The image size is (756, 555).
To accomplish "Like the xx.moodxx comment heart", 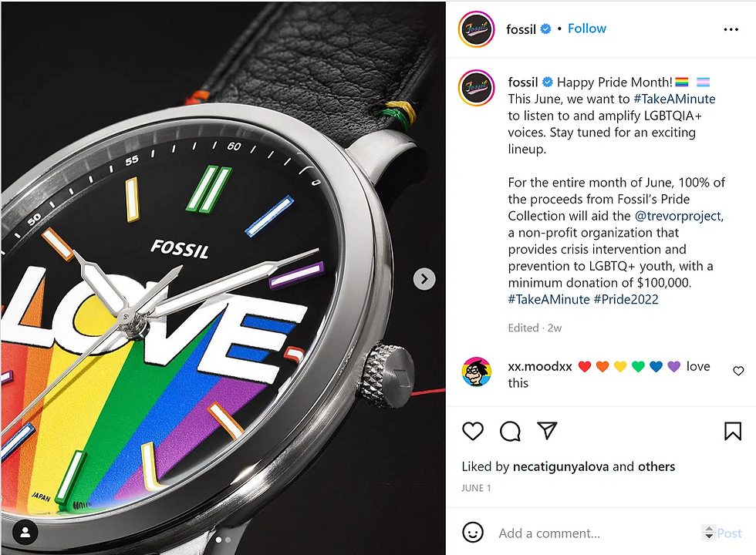I will pyautogui.click(x=738, y=371).
